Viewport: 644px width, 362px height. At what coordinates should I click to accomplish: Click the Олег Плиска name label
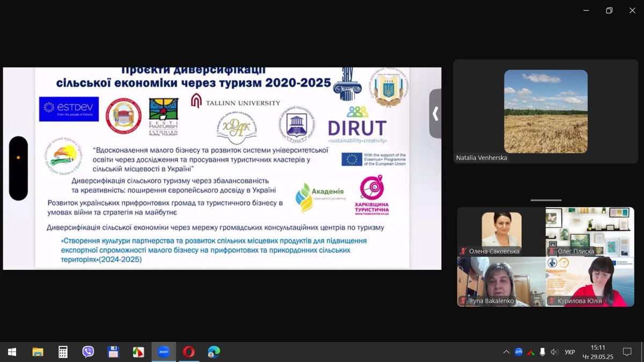click(576, 251)
